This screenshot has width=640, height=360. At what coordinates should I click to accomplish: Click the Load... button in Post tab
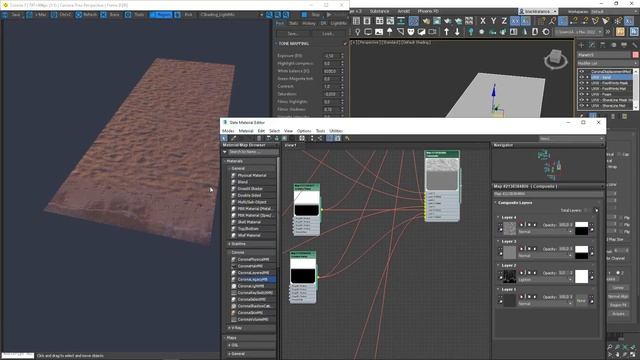point(328,34)
